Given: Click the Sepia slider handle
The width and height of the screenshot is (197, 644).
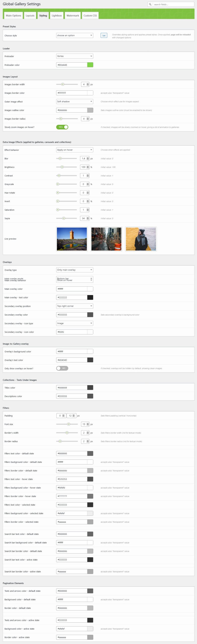Looking at the screenshot, I should [x=64, y=218].
